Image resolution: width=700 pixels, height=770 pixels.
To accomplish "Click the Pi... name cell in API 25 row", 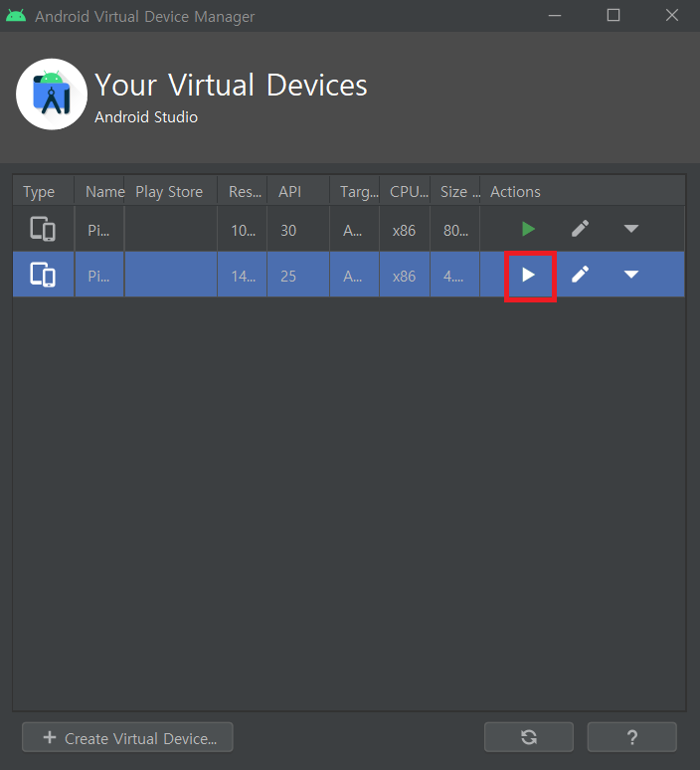I will click(x=99, y=275).
